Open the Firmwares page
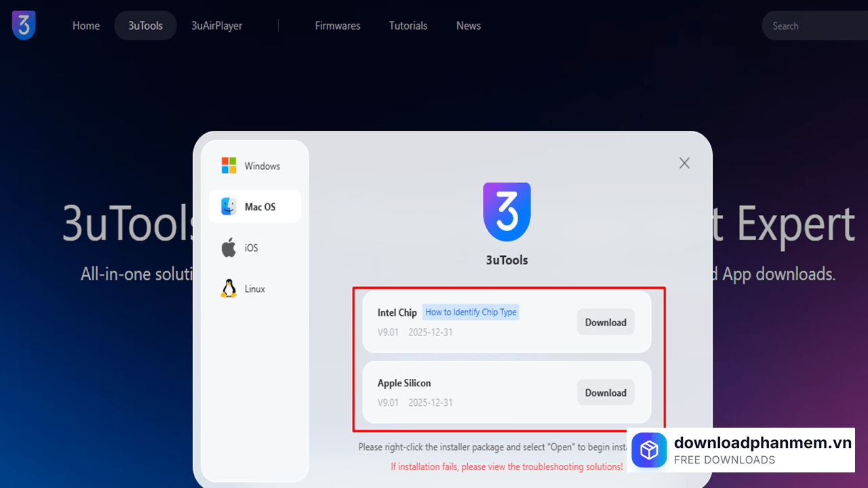This screenshot has width=868, height=488. 338,26
